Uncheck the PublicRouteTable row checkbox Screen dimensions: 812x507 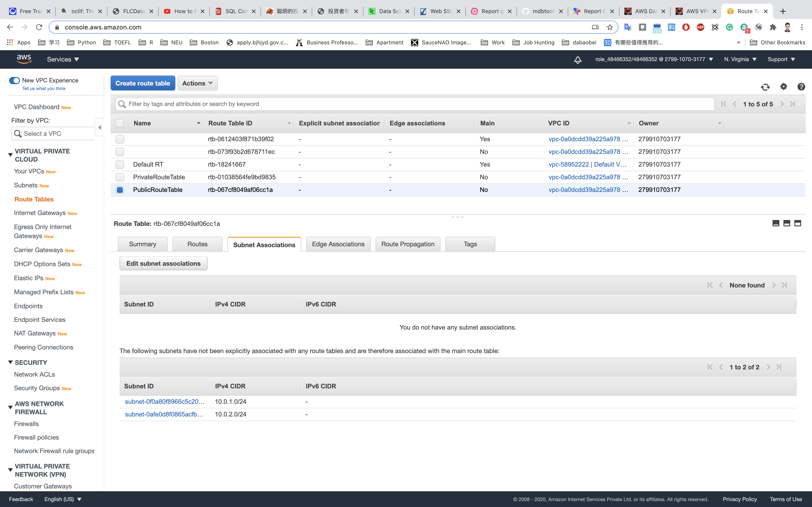tap(120, 190)
